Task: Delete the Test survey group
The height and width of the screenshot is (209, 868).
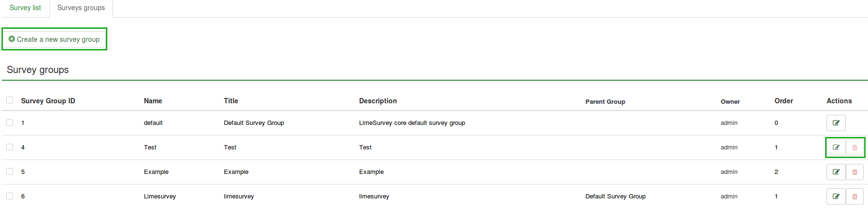Action: (x=855, y=148)
